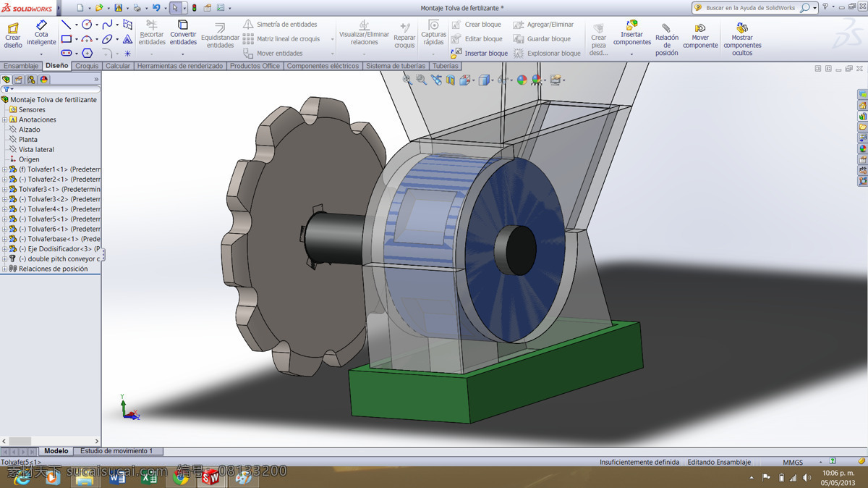Open the Cota inteligente dropdown arrow
The height and width of the screenshot is (488, 868).
[41, 54]
